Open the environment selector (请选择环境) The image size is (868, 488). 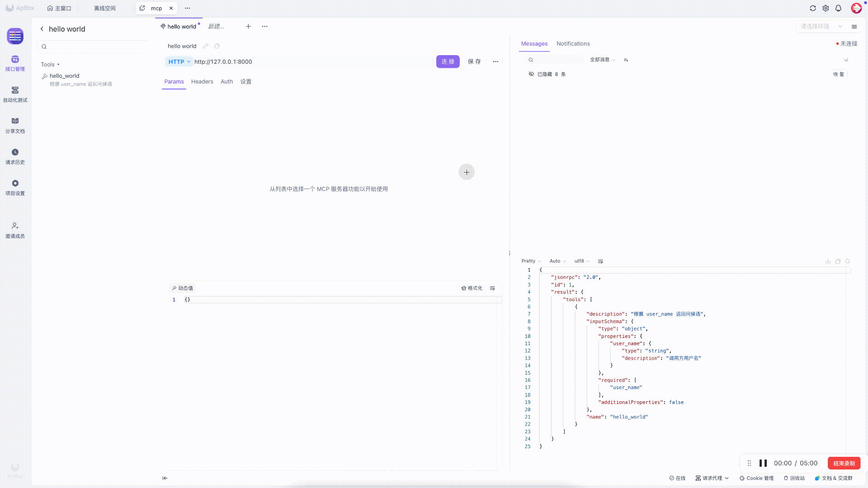tap(821, 26)
